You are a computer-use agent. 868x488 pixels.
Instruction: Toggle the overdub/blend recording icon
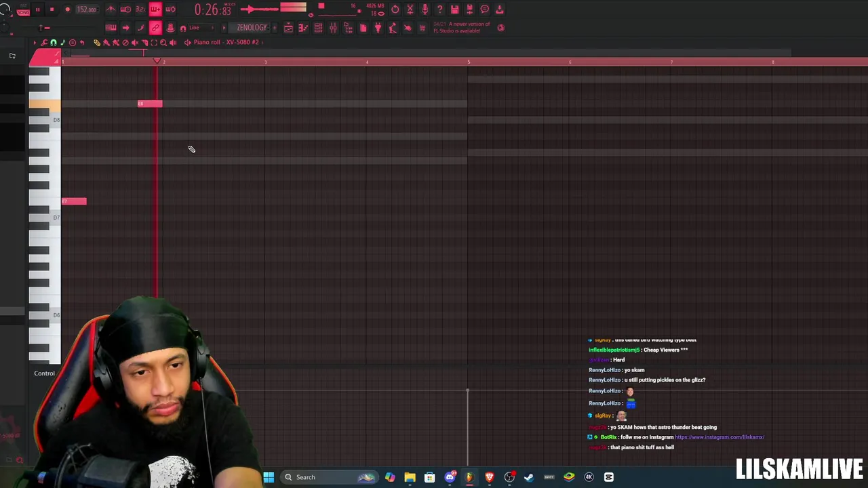[156, 9]
